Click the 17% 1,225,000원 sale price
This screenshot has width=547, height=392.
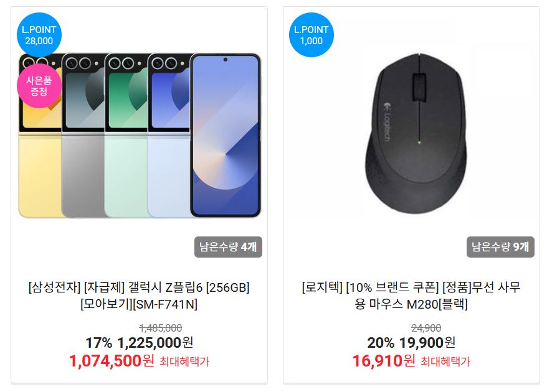click(x=139, y=342)
